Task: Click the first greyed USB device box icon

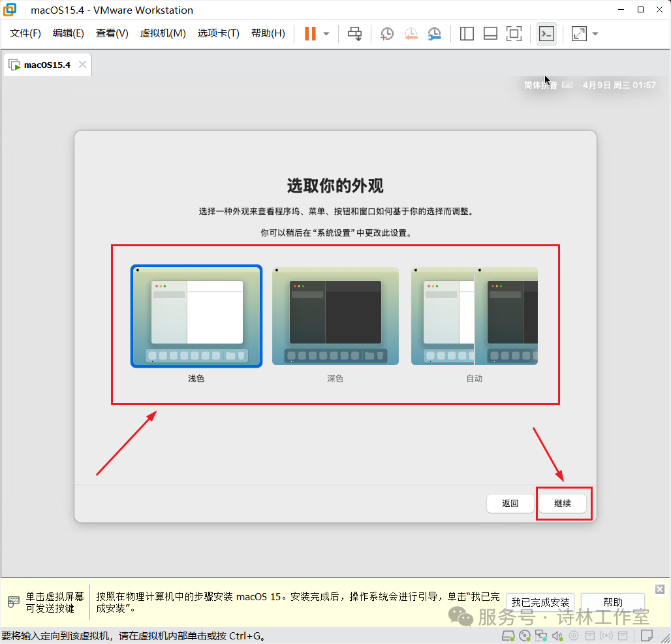Action: pos(590,636)
